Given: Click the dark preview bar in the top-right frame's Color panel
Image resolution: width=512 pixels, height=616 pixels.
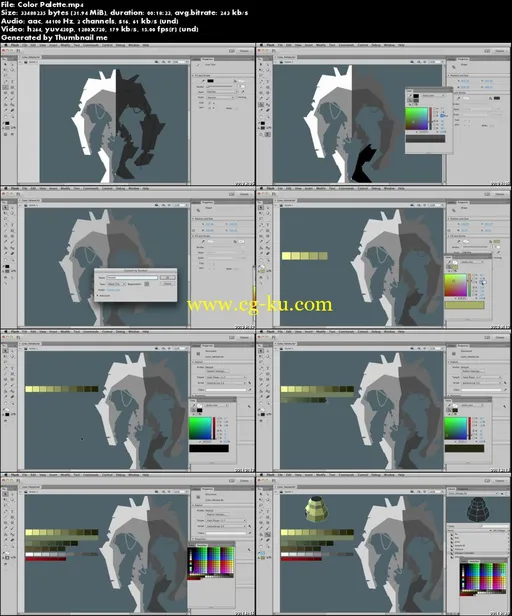Looking at the screenshot, I should point(426,139).
